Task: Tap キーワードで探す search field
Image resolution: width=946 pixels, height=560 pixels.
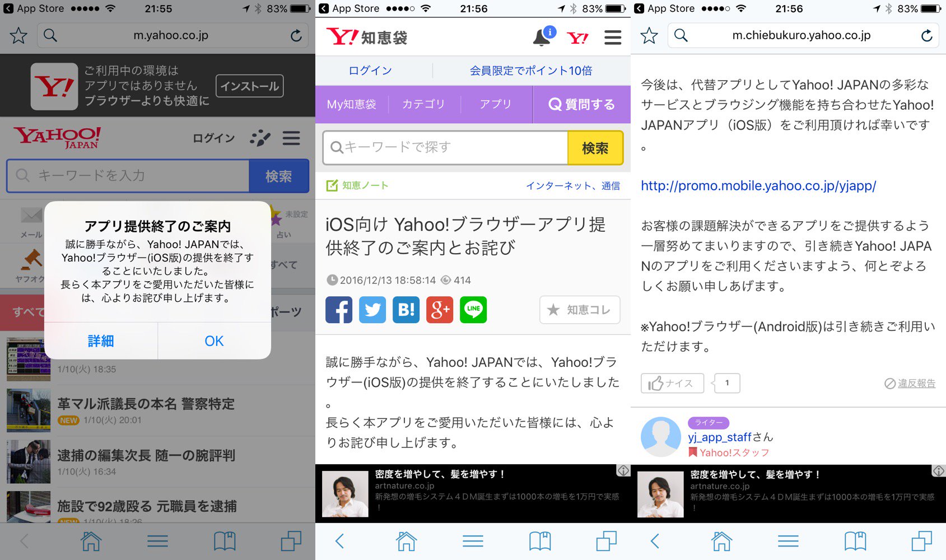Action: 445,147
